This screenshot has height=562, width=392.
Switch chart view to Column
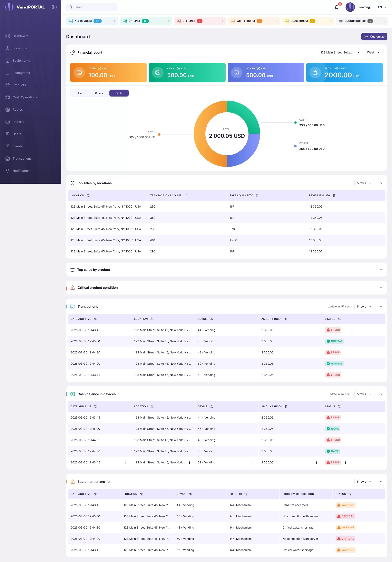[100, 93]
